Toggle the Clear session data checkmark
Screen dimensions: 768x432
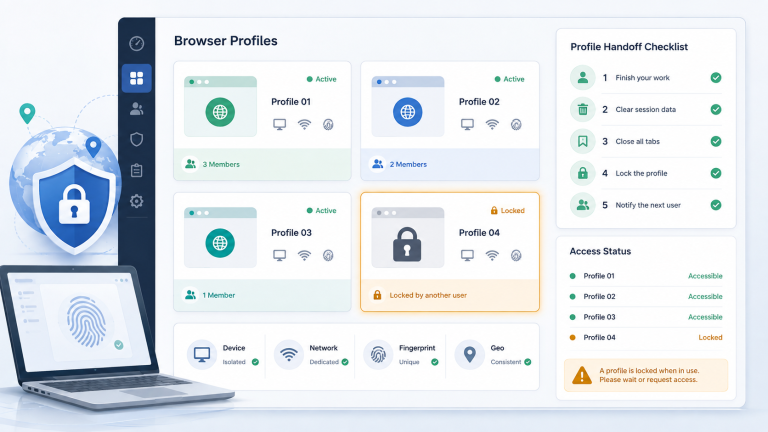(x=716, y=109)
